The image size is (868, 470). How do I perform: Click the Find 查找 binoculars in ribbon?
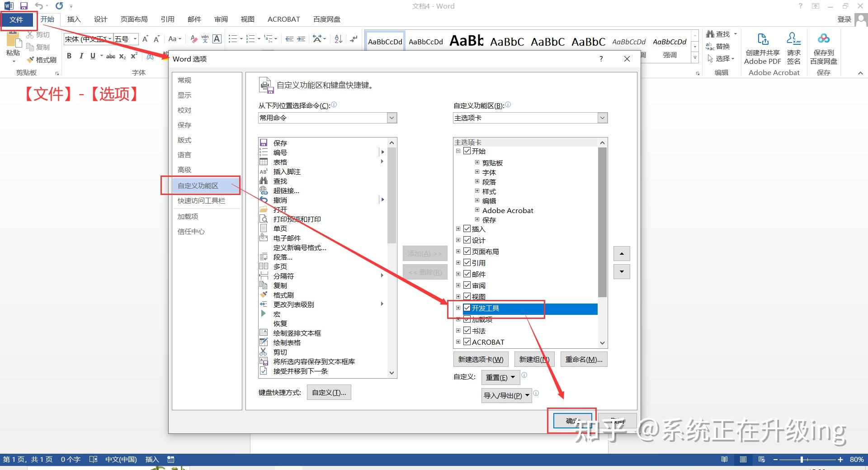click(718, 34)
